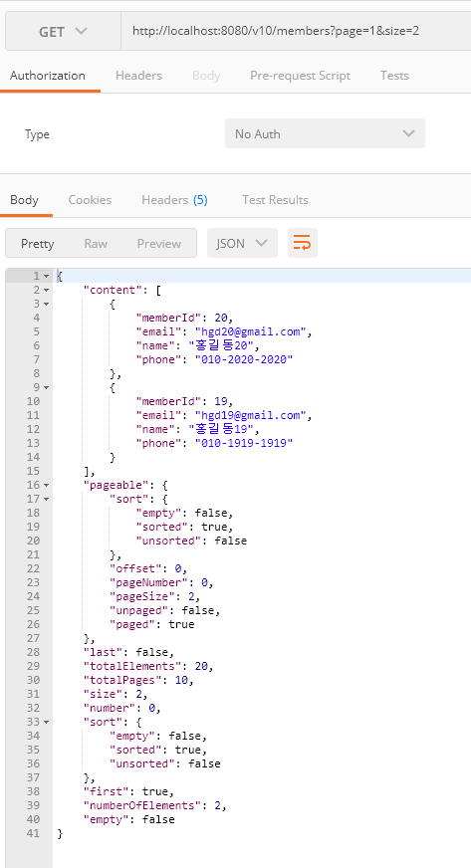Open the No Auth type dropdown

(x=325, y=133)
